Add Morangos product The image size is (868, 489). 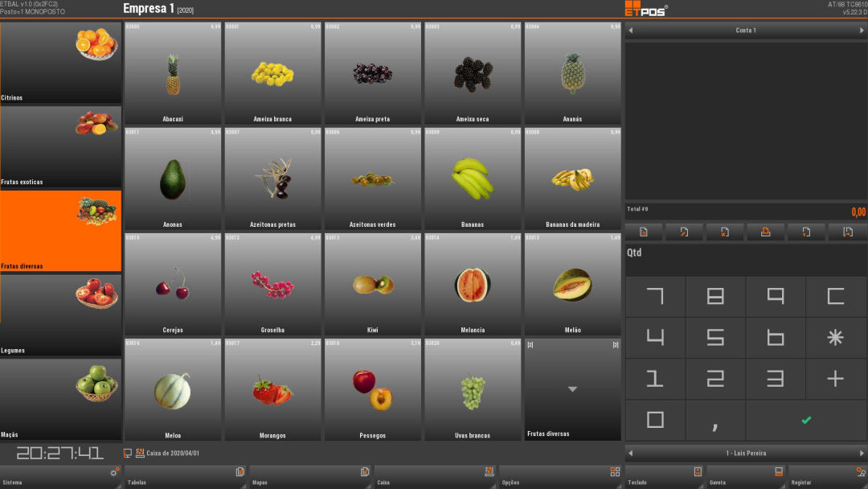[x=273, y=390]
